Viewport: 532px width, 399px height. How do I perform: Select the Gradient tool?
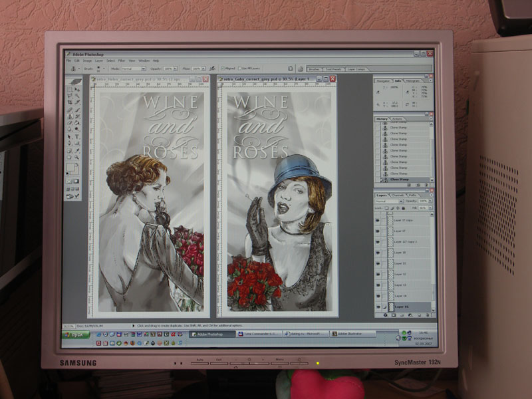click(77, 123)
